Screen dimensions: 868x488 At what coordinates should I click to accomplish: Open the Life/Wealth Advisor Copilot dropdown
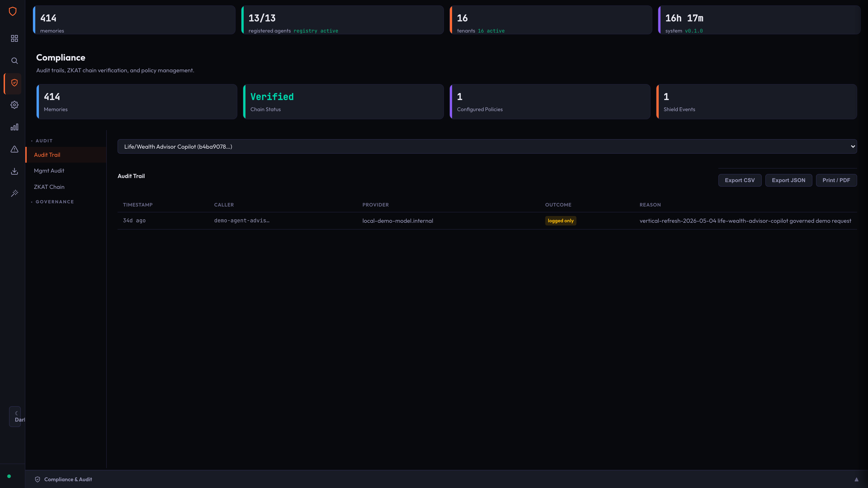tap(487, 146)
